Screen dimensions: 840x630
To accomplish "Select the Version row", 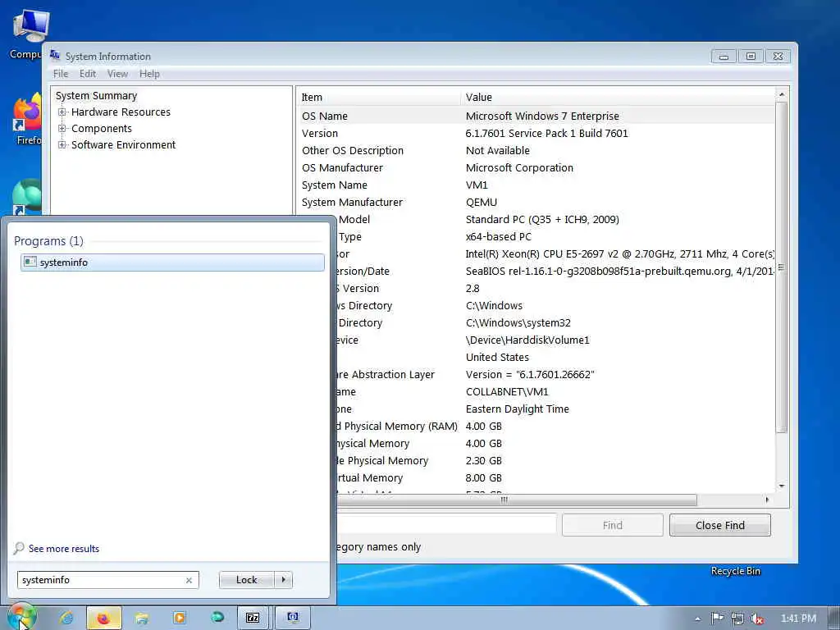I will point(536,134).
